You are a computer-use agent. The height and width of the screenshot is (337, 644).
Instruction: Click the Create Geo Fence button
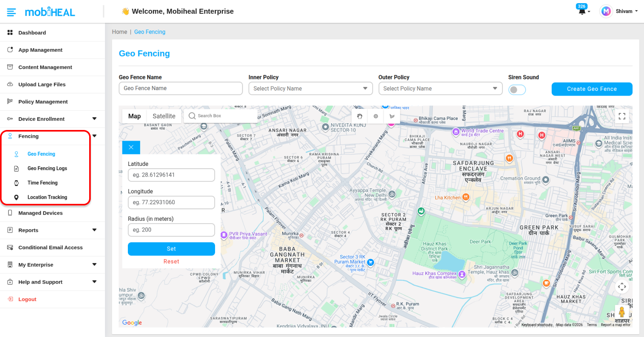592,89
